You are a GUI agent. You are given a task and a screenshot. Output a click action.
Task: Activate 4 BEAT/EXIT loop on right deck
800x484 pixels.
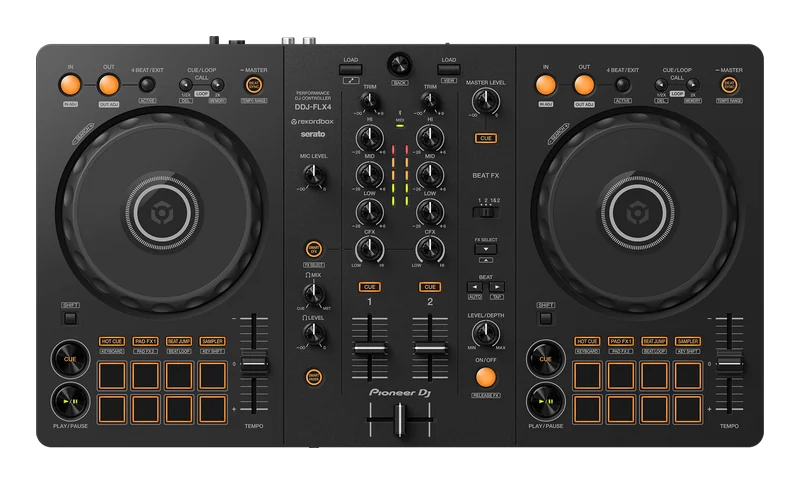tap(622, 85)
